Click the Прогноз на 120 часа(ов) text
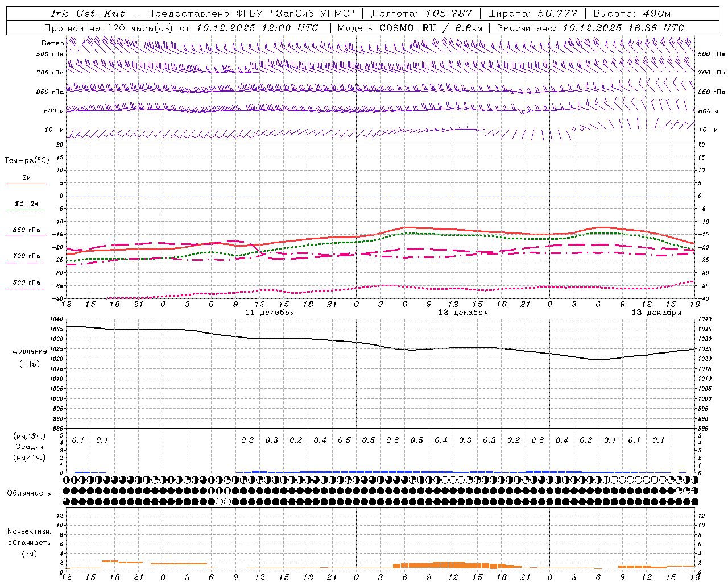This screenshot has width=728, height=582. (x=109, y=28)
